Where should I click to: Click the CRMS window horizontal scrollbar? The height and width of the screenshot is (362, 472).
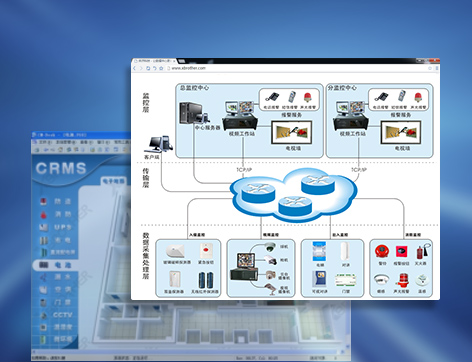click(190, 351)
